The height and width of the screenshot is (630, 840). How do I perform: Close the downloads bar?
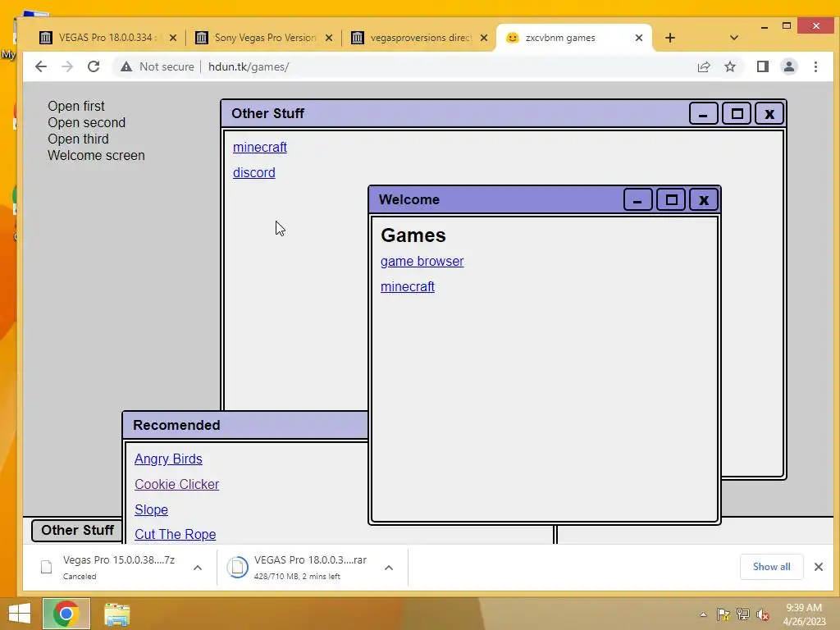(818, 567)
